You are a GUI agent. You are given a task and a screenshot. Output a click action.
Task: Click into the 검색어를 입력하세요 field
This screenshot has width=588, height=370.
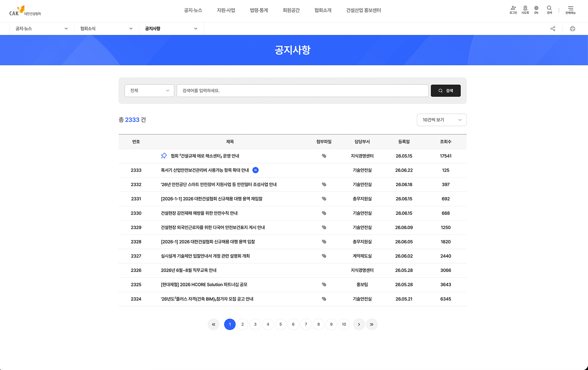(x=302, y=91)
